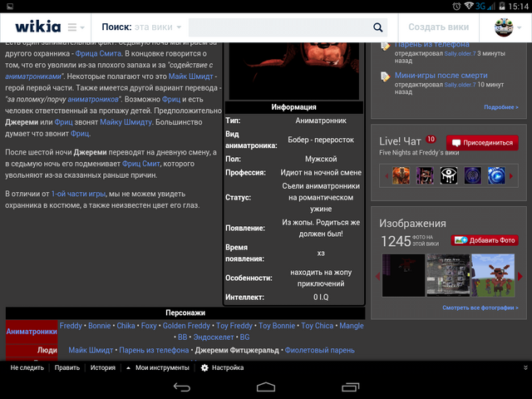Open the first dark gallery thumbnail
Image resolution: width=532 pixels, height=399 pixels.
[403, 275]
